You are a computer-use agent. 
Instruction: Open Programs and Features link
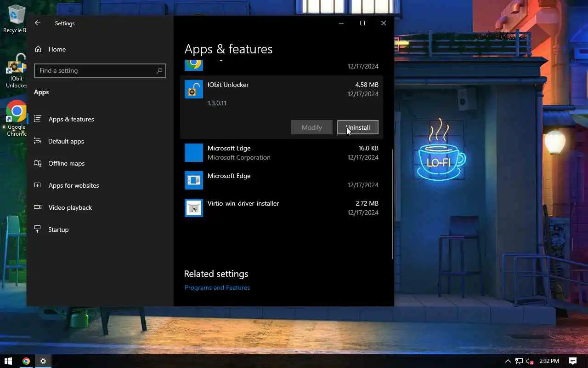click(217, 287)
